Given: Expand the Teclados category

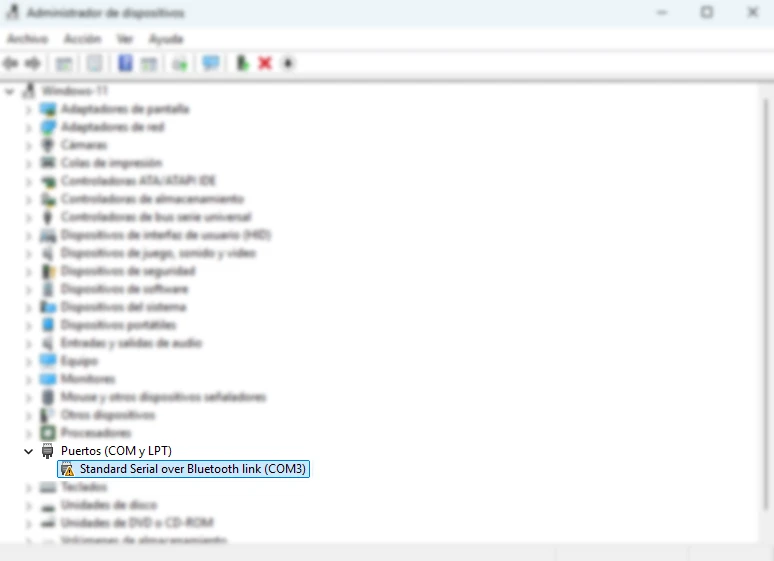Looking at the screenshot, I should tap(28, 487).
